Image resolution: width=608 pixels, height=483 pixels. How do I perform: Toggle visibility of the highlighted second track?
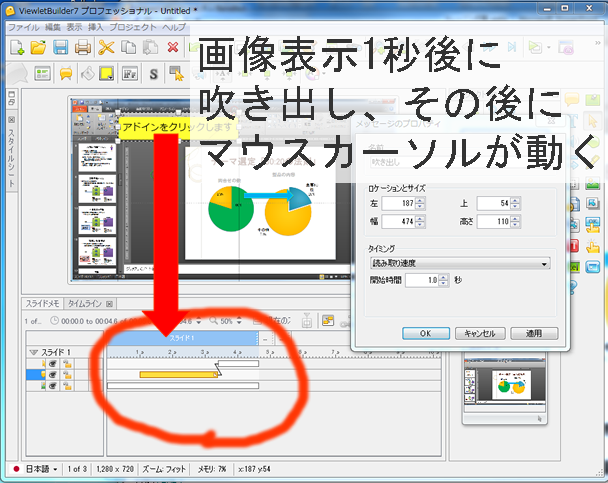pos(52,375)
